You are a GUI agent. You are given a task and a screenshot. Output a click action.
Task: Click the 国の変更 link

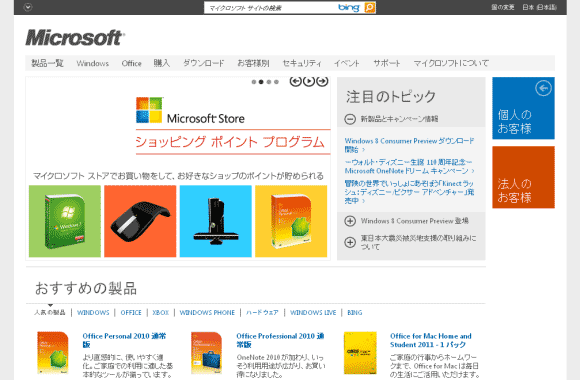coord(503,7)
